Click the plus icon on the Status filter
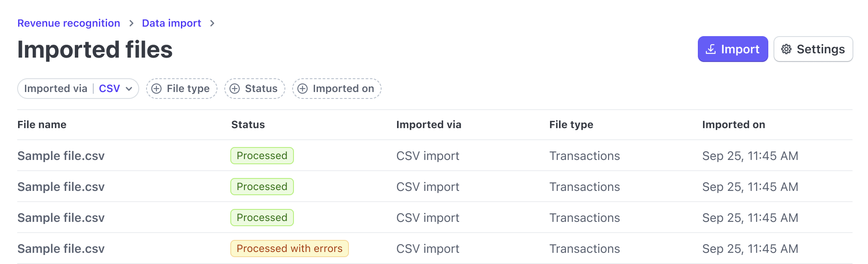Image resolution: width=868 pixels, height=264 pixels. tap(235, 89)
